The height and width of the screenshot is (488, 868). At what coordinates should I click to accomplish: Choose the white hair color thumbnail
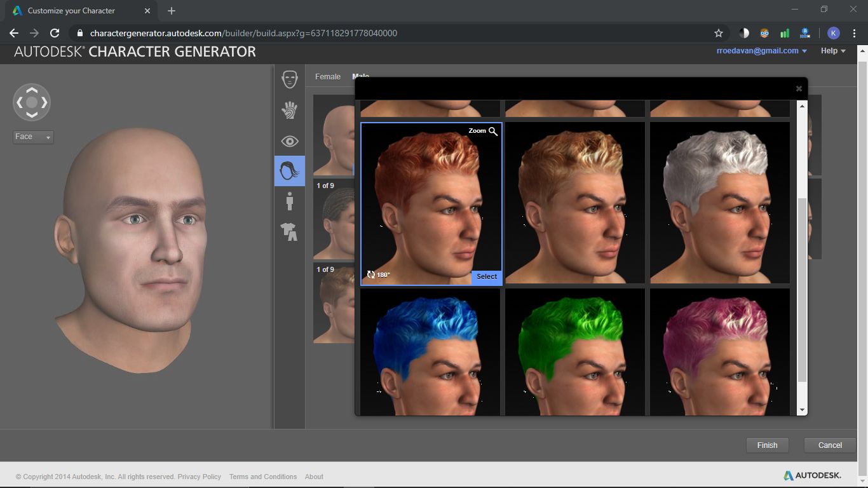[x=720, y=203]
